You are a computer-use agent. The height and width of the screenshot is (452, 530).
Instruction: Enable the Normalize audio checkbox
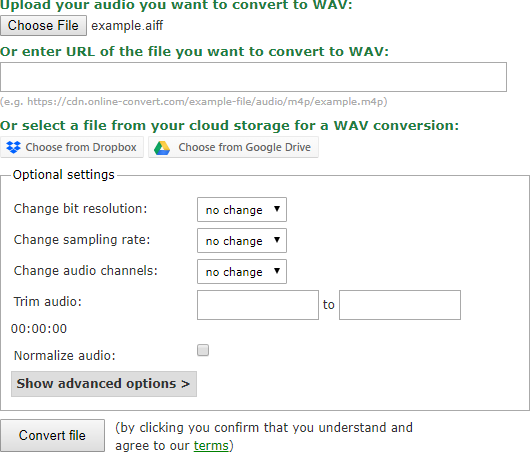tap(203, 350)
